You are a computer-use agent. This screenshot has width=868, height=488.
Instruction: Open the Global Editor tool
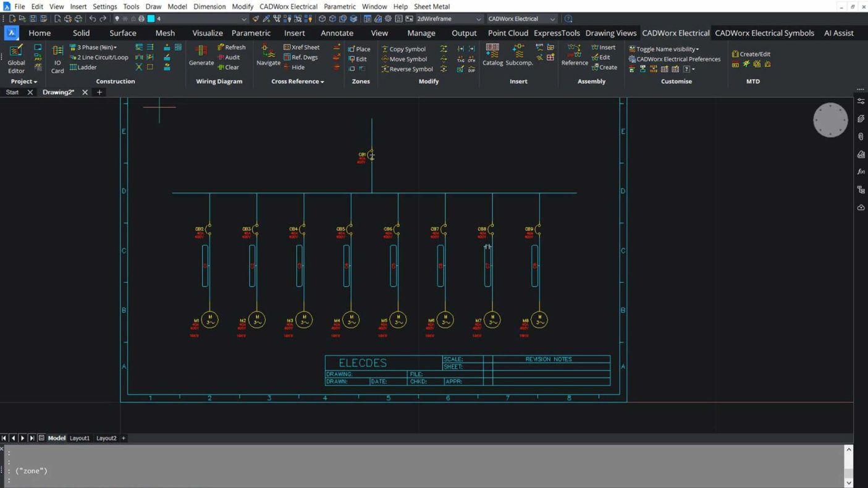coord(16,58)
